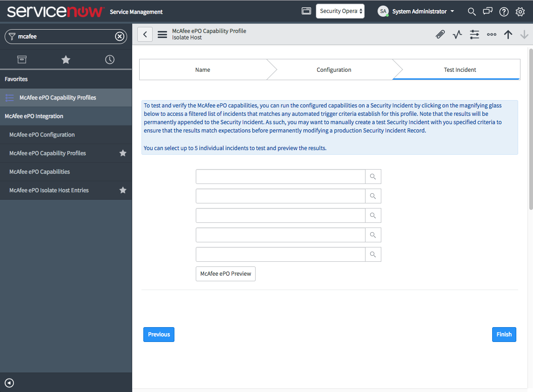Toggle favorite star for Isolate Host Entries
This screenshot has height=392, width=533.
(123, 190)
